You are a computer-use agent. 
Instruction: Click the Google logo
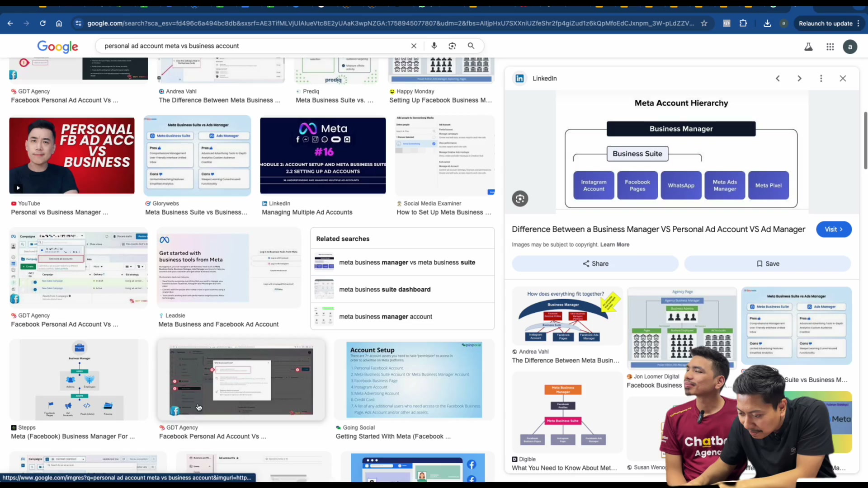click(57, 46)
